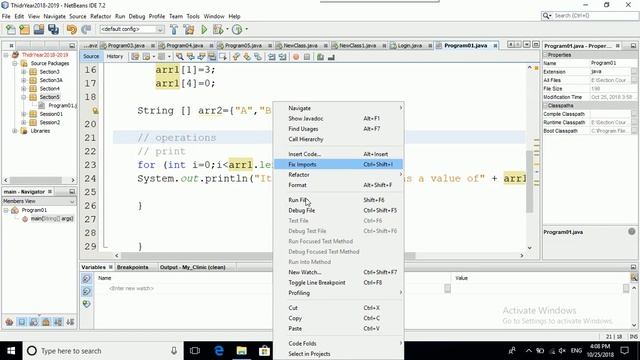This screenshot has width=640, height=360.
Task: Collapse the ThirdYear2018-2019 project node
Action: tap(6, 55)
